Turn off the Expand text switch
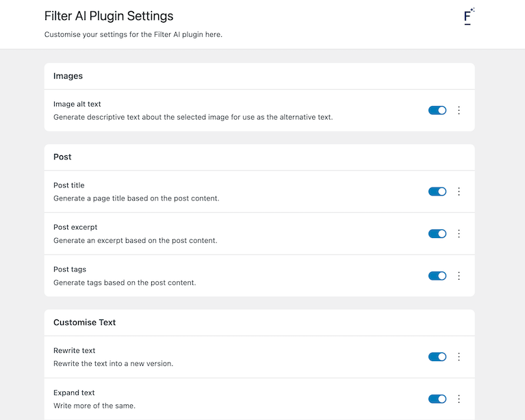The width and height of the screenshot is (525, 420). point(437,399)
